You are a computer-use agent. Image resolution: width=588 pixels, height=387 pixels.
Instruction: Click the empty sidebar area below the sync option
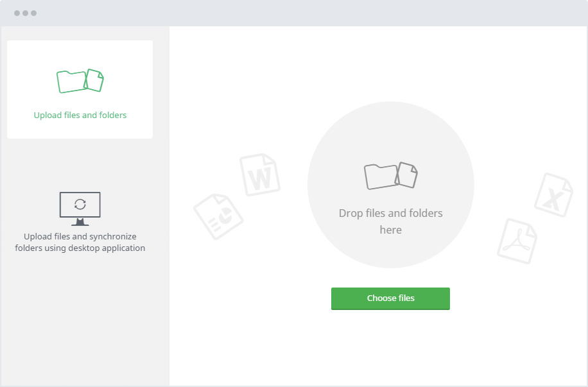coord(83,321)
